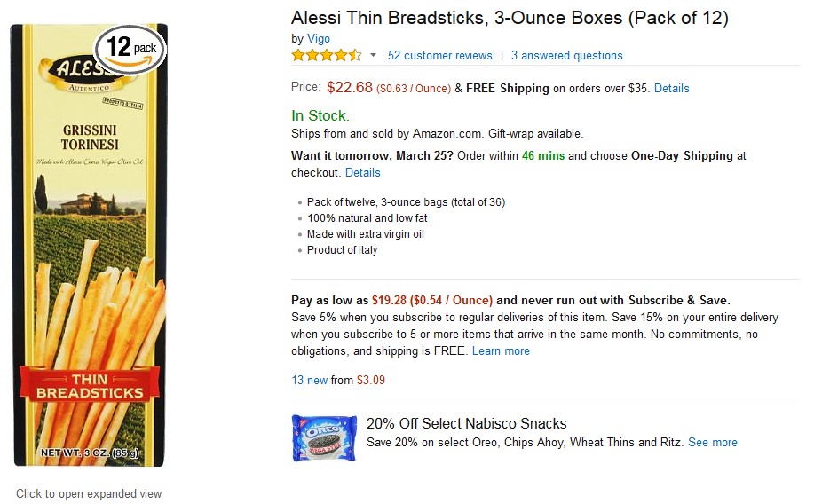Screen dimensions: 814x504
Task: Click the star rating icons
Action: 326,55
